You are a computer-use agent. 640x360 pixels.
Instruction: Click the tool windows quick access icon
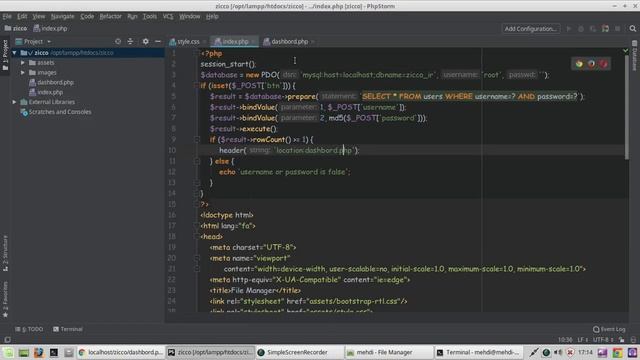[7, 340]
